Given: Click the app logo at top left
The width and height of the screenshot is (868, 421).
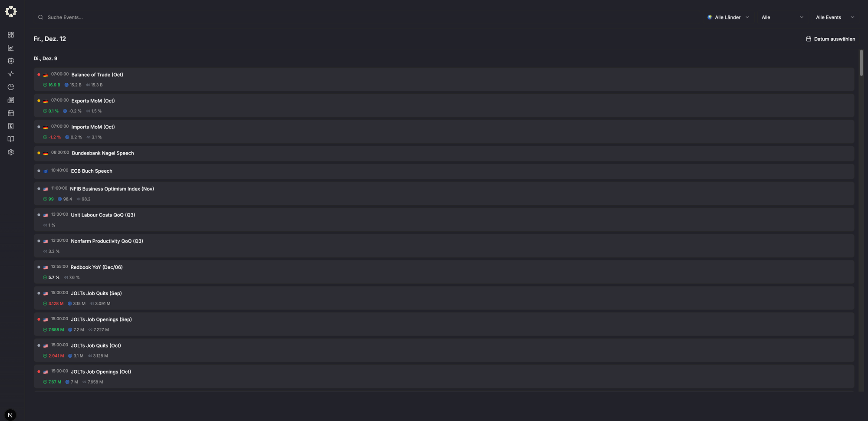Looking at the screenshot, I should (x=11, y=11).
